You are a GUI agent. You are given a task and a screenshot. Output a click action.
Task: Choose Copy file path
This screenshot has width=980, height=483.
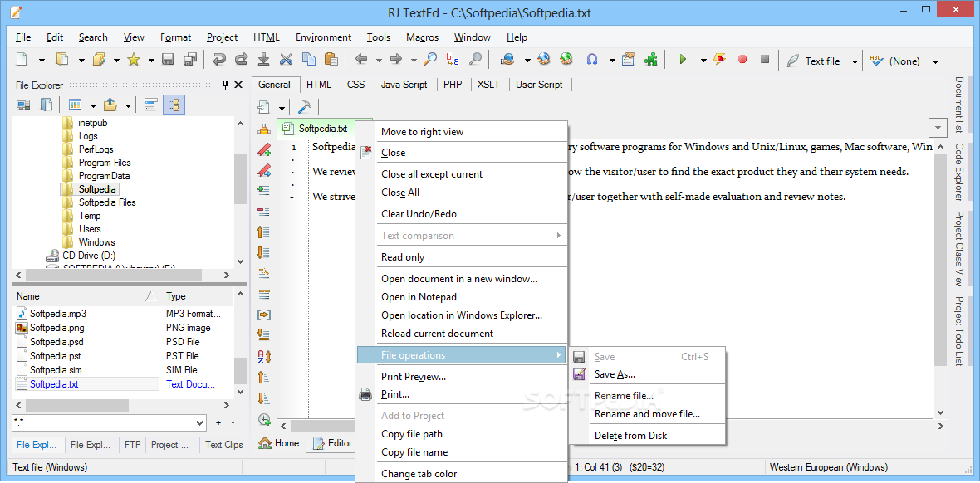click(412, 434)
